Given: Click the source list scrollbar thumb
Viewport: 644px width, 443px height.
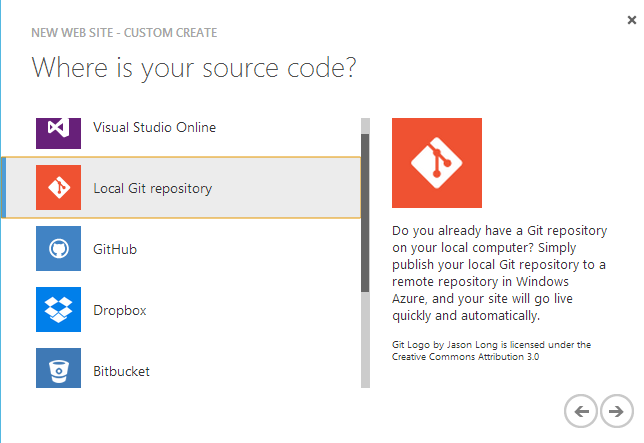Looking at the screenshot, I should point(365,213).
